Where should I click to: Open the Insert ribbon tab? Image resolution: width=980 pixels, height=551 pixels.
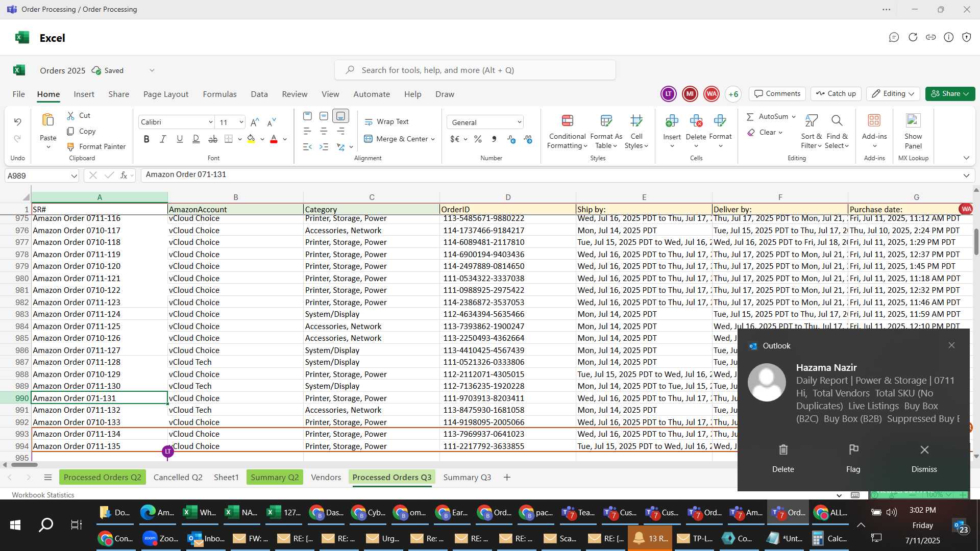84,94
